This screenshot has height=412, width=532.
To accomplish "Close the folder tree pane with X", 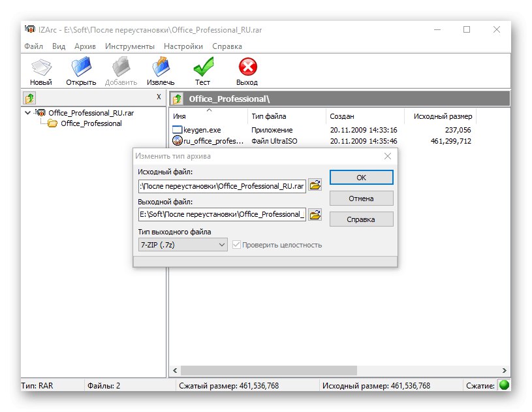I will [159, 97].
